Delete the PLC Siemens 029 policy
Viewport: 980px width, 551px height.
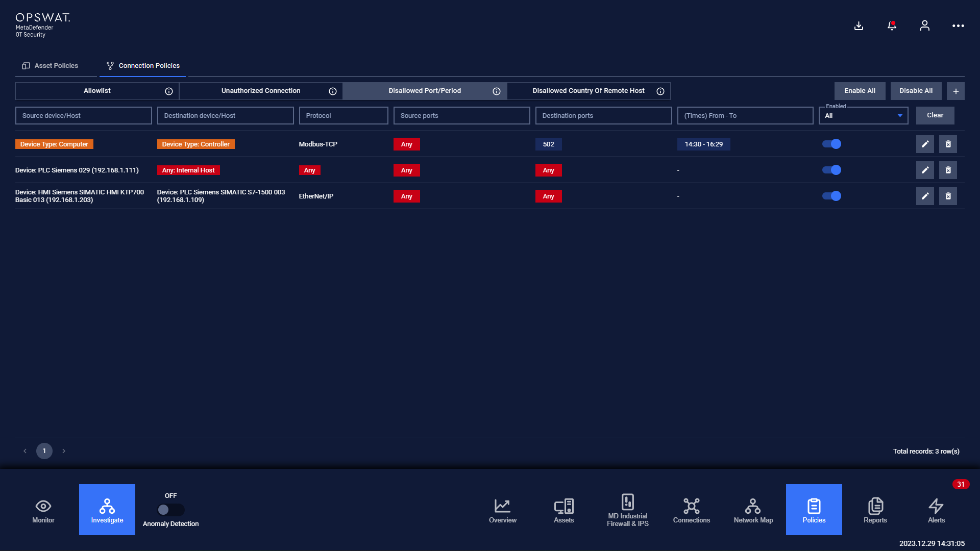tap(948, 170)
